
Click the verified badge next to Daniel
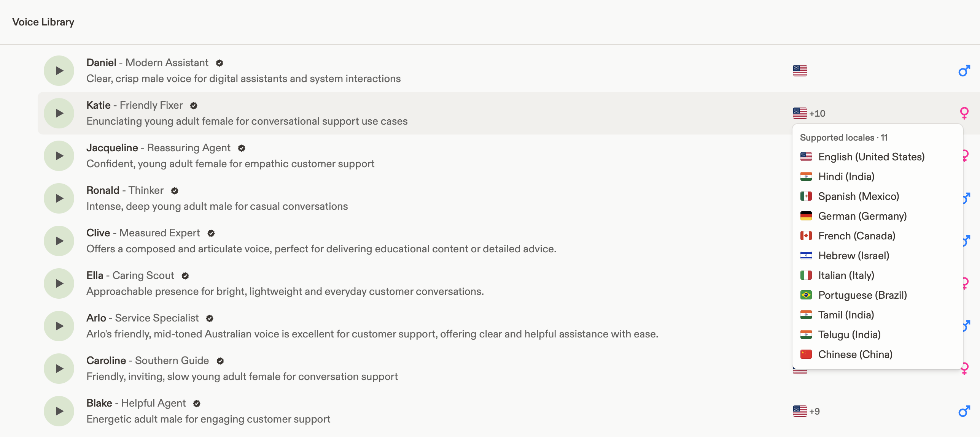220,63
